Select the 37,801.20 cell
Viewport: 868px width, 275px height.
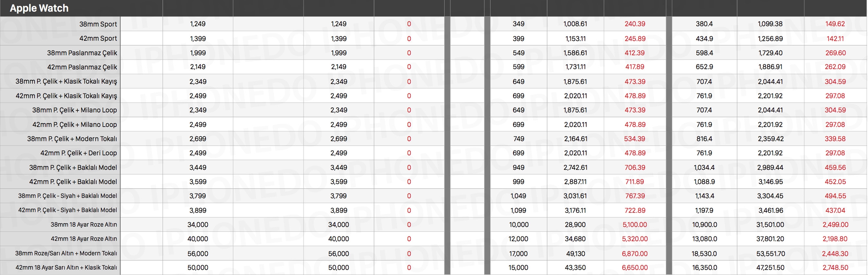771,239
